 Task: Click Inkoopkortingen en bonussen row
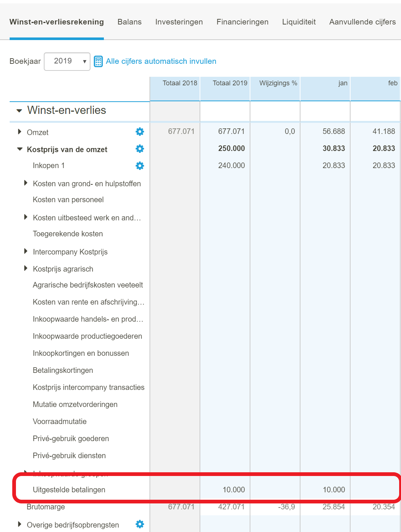coord(81,353)
